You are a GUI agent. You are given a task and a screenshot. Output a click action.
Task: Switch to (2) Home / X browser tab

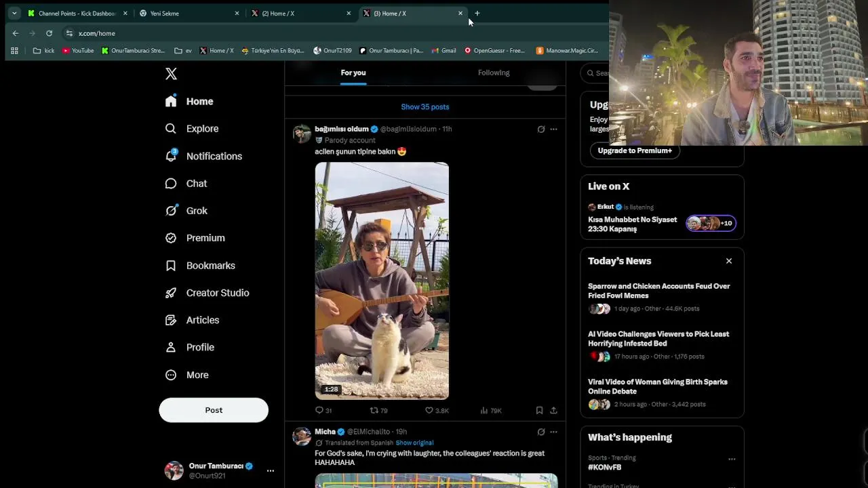point(302,14)
